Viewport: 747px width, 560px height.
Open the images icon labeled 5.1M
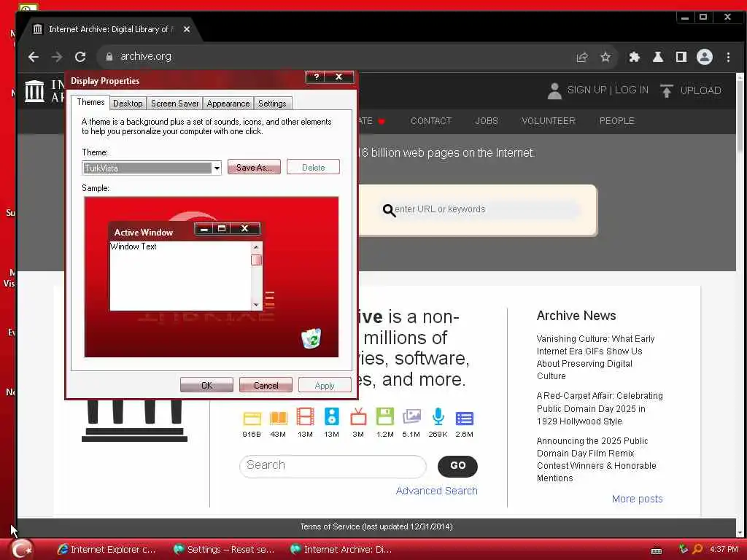[x=411, y=416]
